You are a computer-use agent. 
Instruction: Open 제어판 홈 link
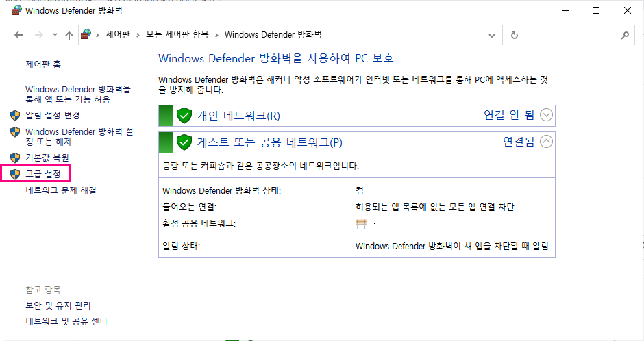click(x=43, y=64)
